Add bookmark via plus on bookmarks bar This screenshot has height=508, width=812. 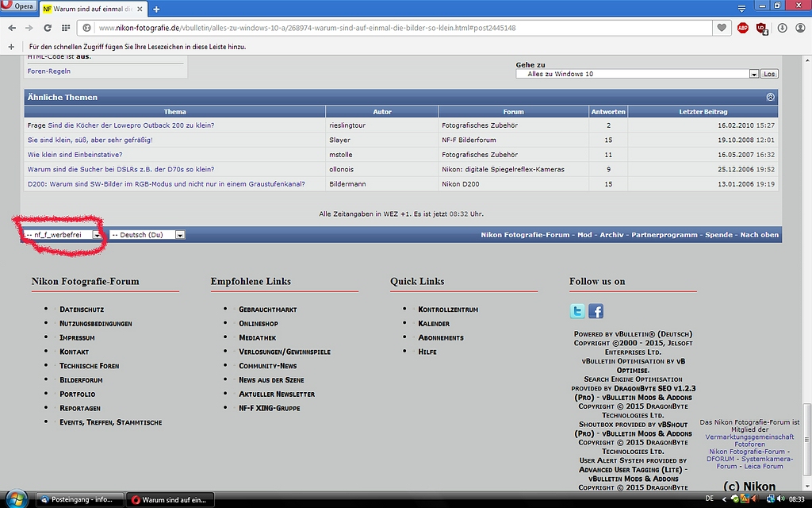pos(11,47)
